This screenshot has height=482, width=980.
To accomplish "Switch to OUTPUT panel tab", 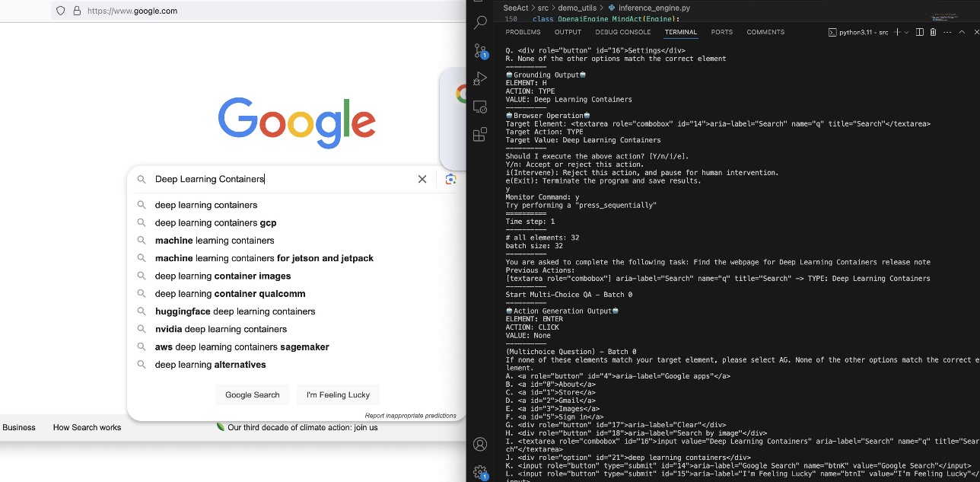I will 568,32.
